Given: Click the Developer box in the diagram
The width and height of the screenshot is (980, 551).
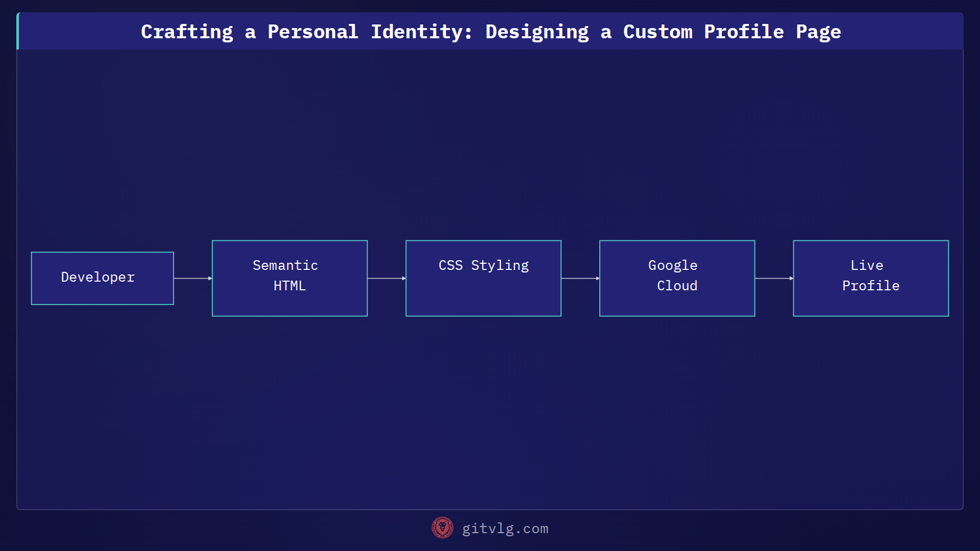Looking at the screenshot, I should point(102,278).
